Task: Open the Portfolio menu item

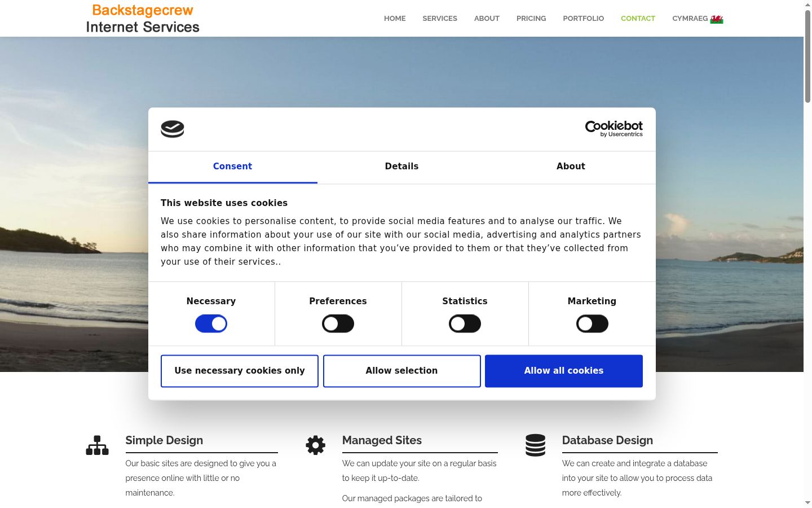Action: tap(583, 19)
